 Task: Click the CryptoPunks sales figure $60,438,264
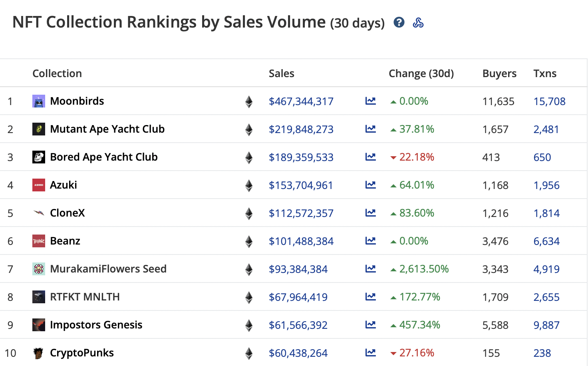(298, 353)
